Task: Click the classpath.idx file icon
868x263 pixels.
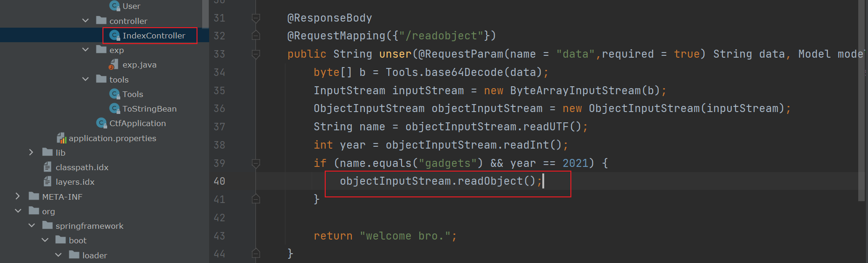Action: (x=47, y=167)
